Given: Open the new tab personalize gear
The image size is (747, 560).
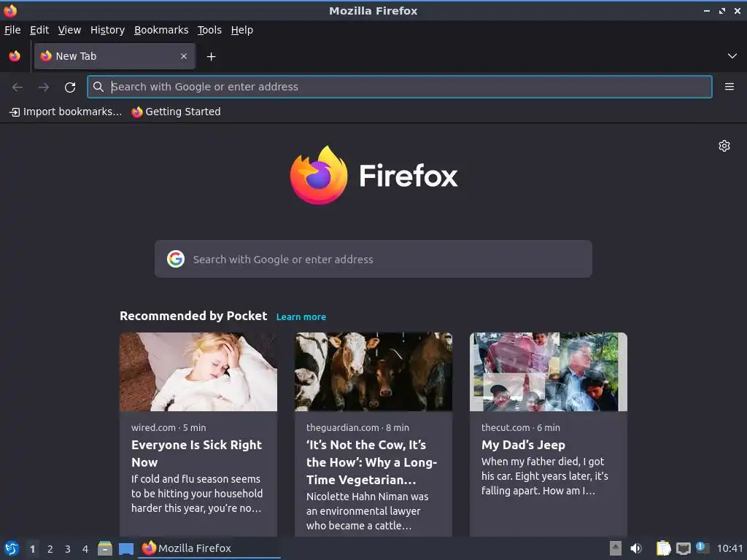Looking at the screenshot, I should point(724,146).
